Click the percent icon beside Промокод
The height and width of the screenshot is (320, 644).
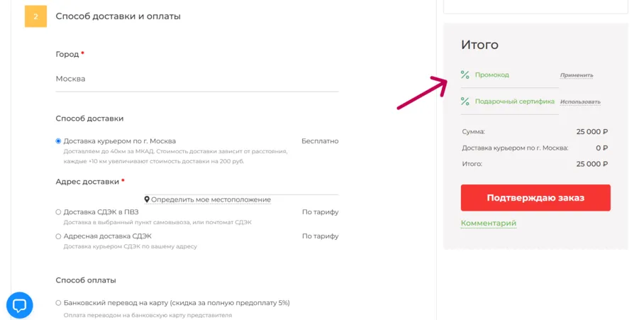[465, 75]
